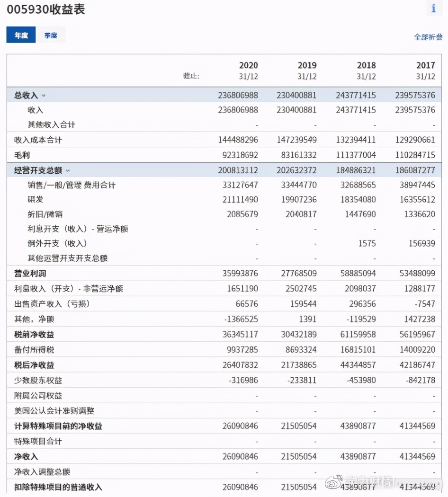Switch to the 季度 tab
The image size is (448, 497).
[51, 35]
